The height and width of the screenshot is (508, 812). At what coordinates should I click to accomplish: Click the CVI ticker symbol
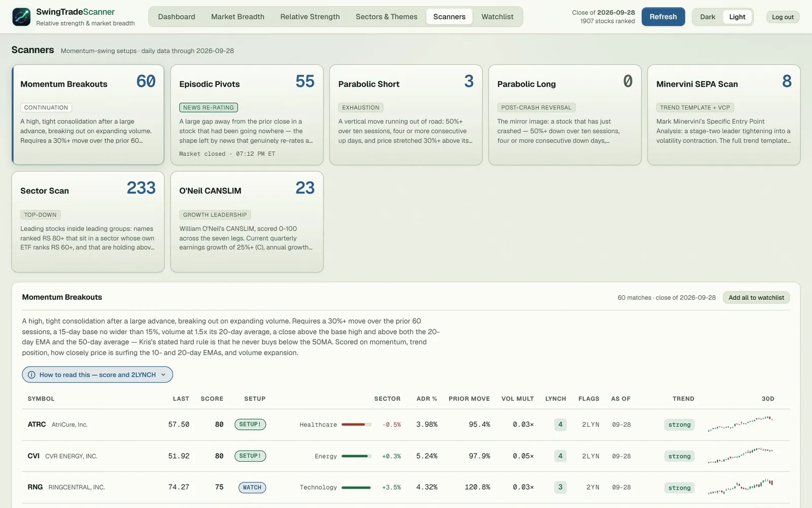pos(33,456)
